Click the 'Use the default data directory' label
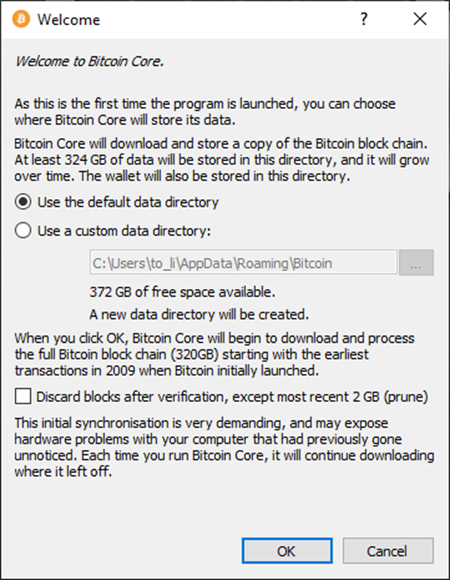Image resolution: width=450 pixels, height=580 pixels. coord(128,202)
